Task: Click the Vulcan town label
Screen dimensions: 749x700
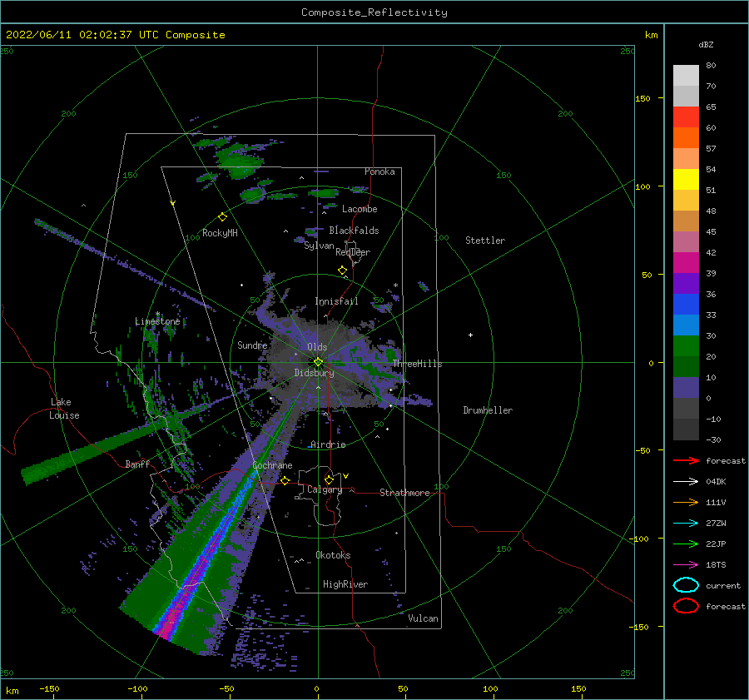Action: (423, 618)
